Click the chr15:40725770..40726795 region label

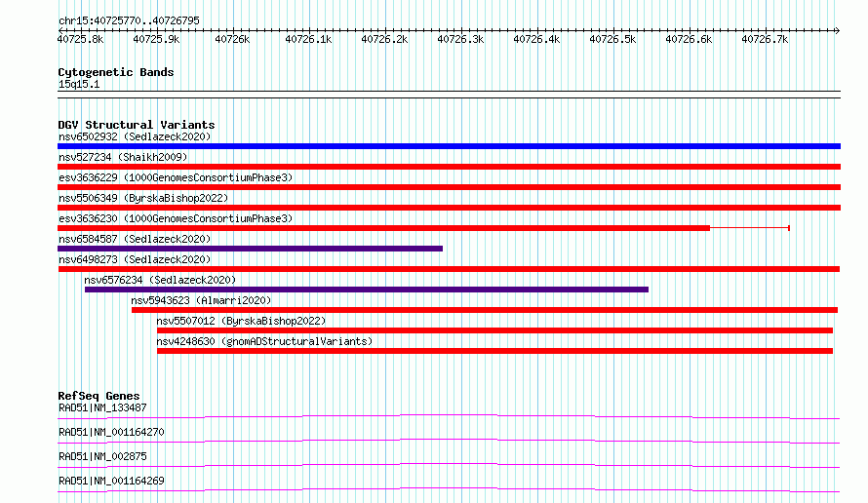129,20
